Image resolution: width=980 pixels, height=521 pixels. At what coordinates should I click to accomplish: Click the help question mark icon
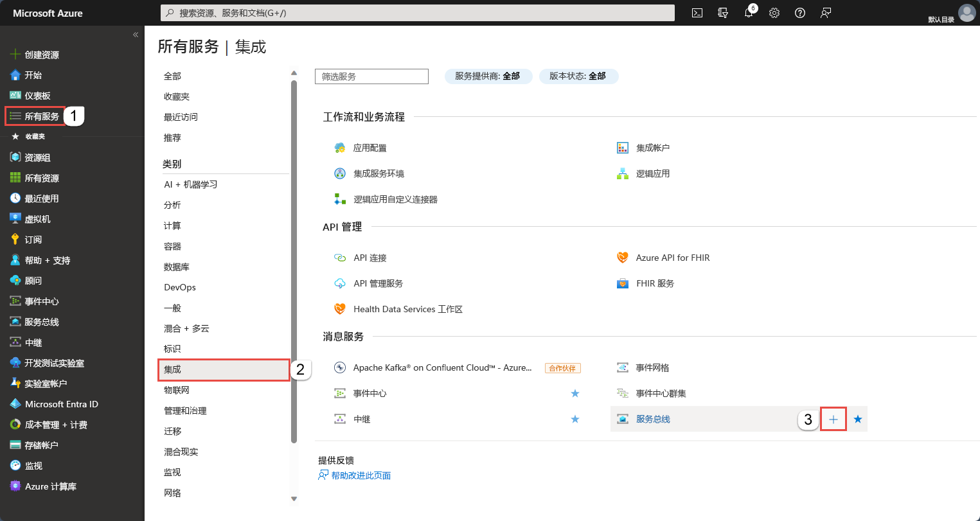click(800, 13)
